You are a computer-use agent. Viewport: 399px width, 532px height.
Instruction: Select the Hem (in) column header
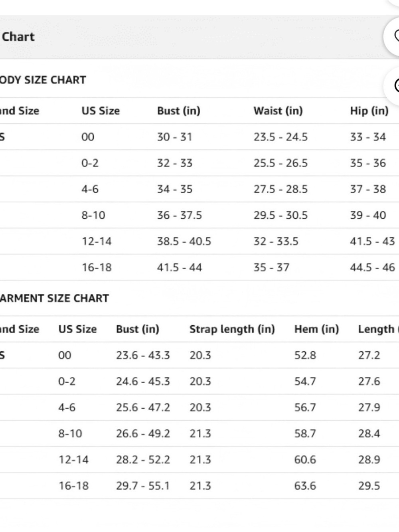[317, 329]
